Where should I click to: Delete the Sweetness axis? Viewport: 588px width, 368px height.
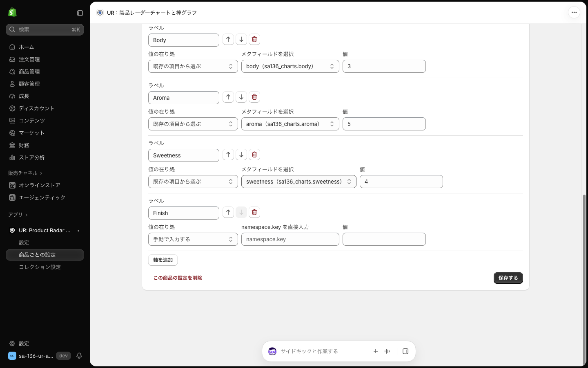tap(254, 155)
